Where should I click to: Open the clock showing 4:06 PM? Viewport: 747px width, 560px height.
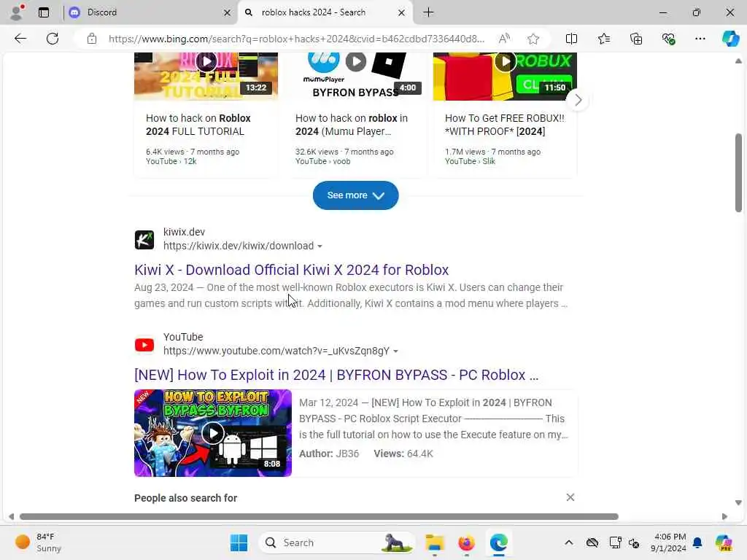669,542
